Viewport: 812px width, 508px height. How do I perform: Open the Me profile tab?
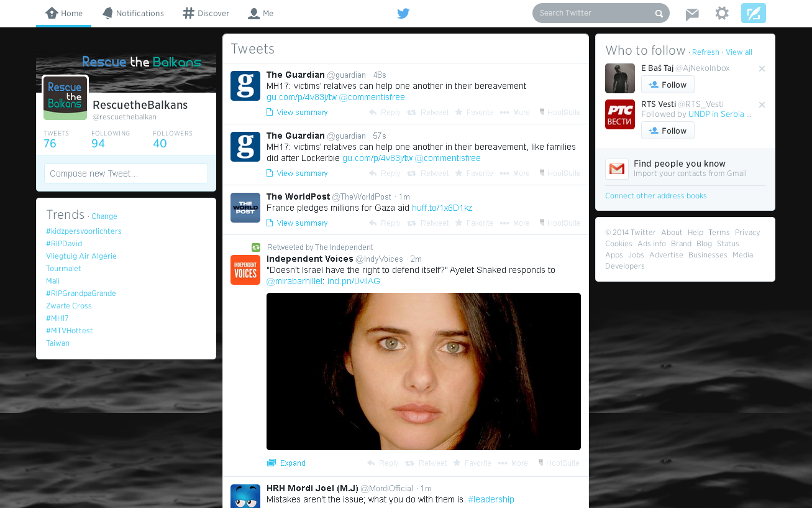pos(260,13)
